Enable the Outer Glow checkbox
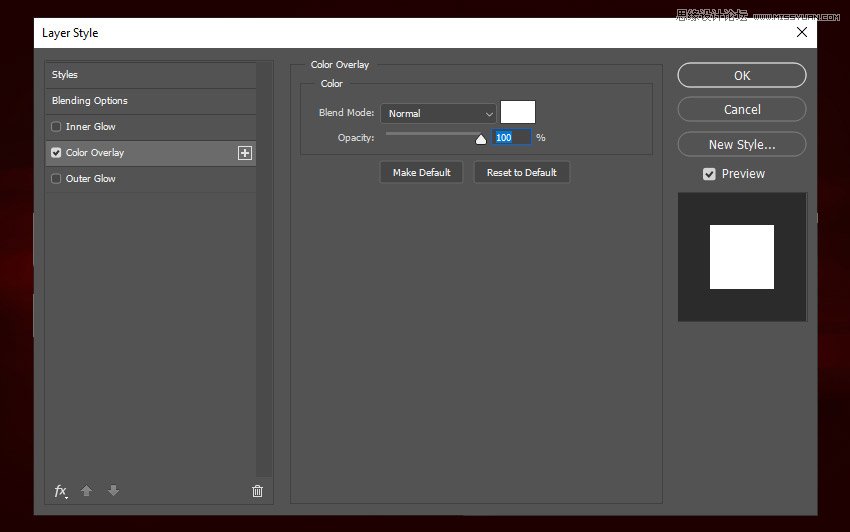 tap(56, 179)
